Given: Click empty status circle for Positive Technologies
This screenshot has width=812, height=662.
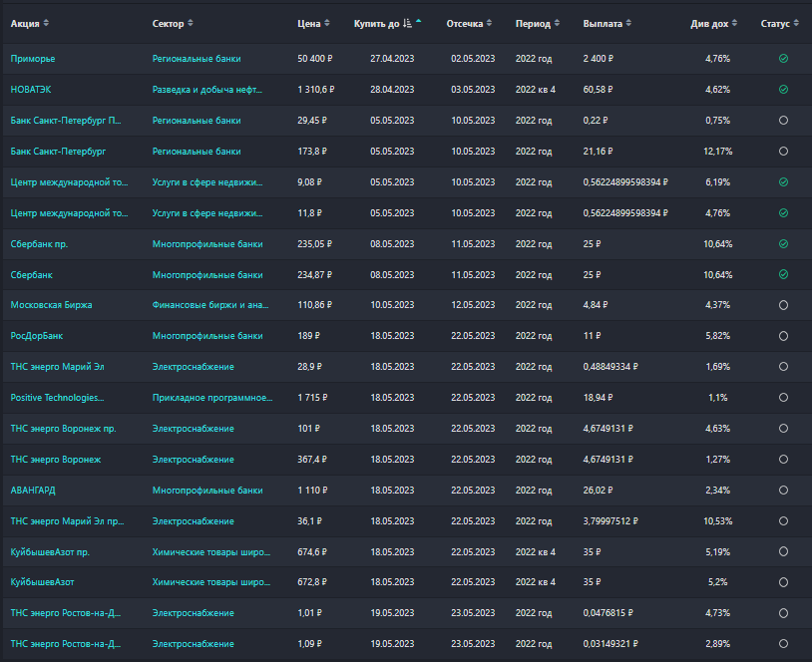Looking at the screenshot, I should 783,398.
